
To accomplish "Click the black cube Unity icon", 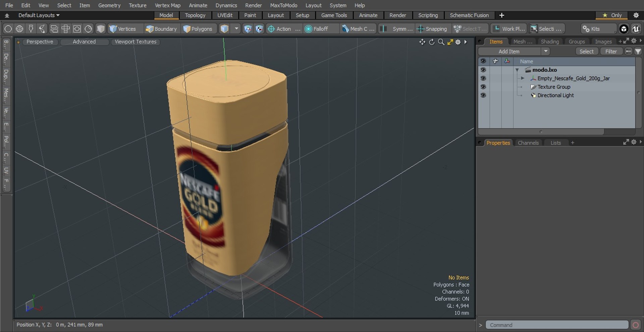I will 624,29.
